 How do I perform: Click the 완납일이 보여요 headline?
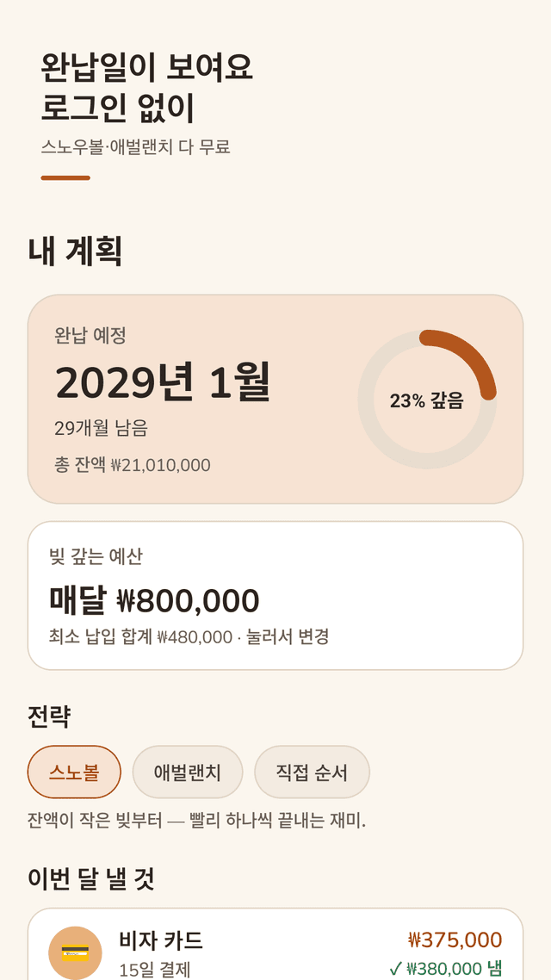(x=147, y=68)
